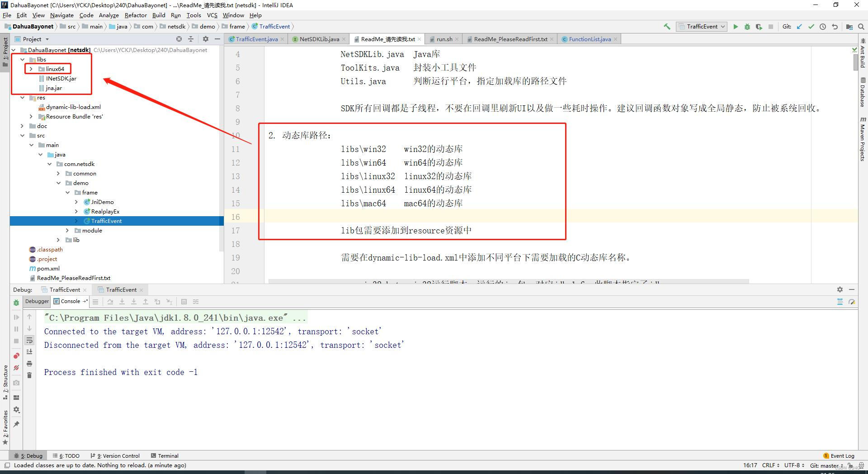Commit changes using the green checkmark icon
868x474 pixels.
pos(811,27)
